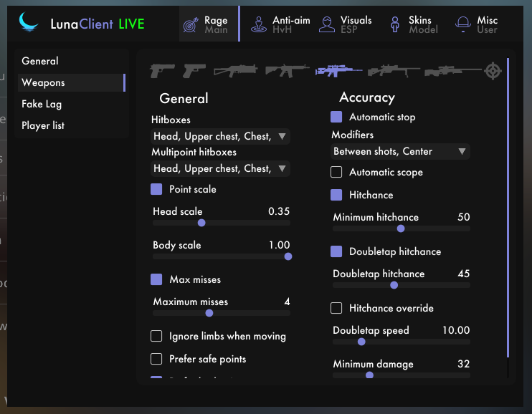Click the Head scale slider handle
The width and height of the screenshot is (532, 414).
tap(201, 223)
